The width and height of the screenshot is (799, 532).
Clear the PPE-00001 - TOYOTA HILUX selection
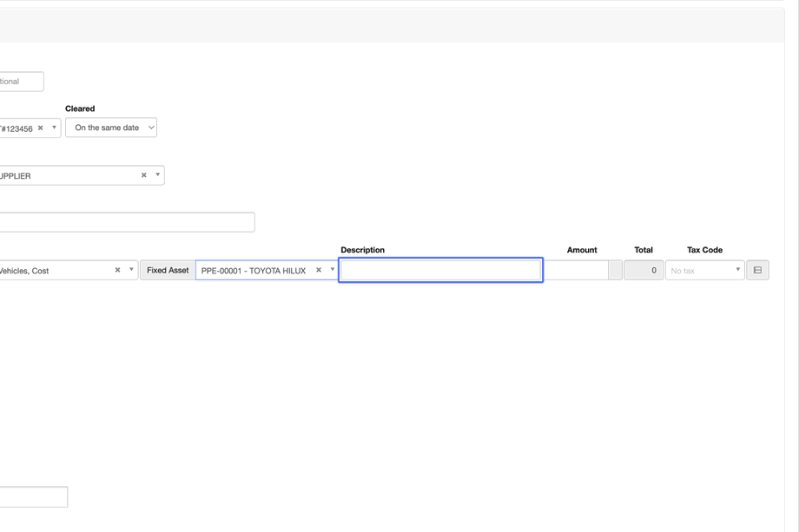(x=319, y=270)
